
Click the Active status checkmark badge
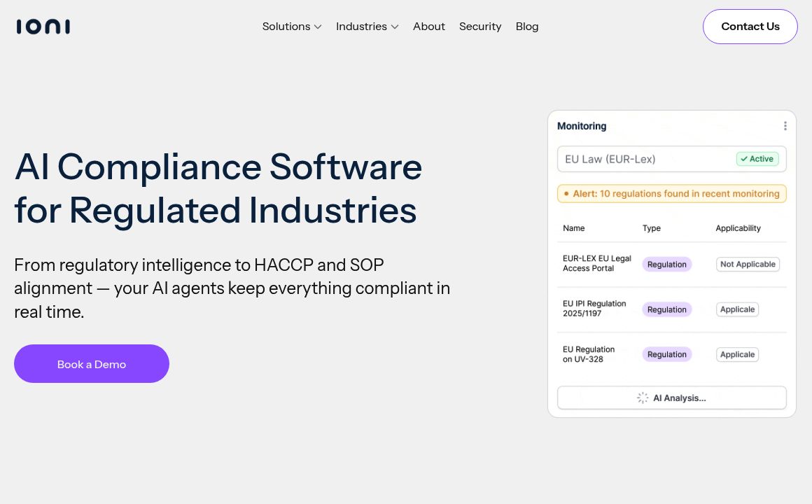757,159
